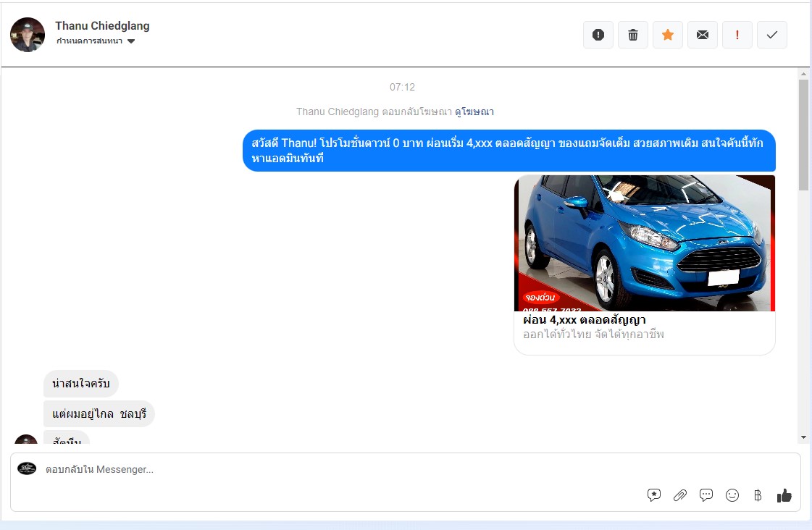Flag conversation with red exclamation icon
This screenshot has height=530, width=812.
click(x=737, y=35)
